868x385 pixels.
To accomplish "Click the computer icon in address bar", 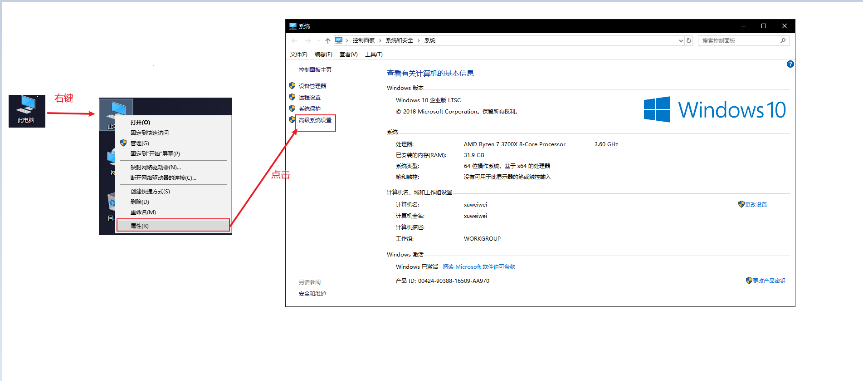I will (x=339, y=40).
